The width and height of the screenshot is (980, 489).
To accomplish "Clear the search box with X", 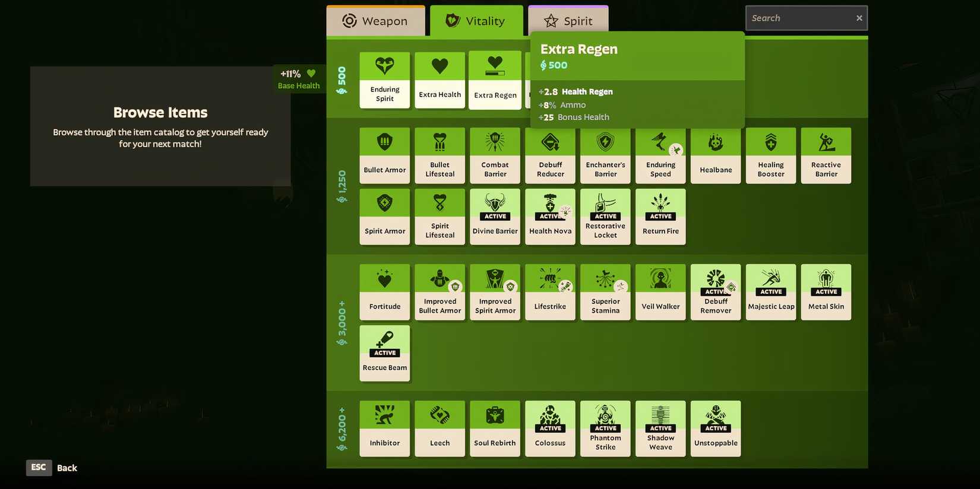I will pyautogui.click(x=859, y=18).
